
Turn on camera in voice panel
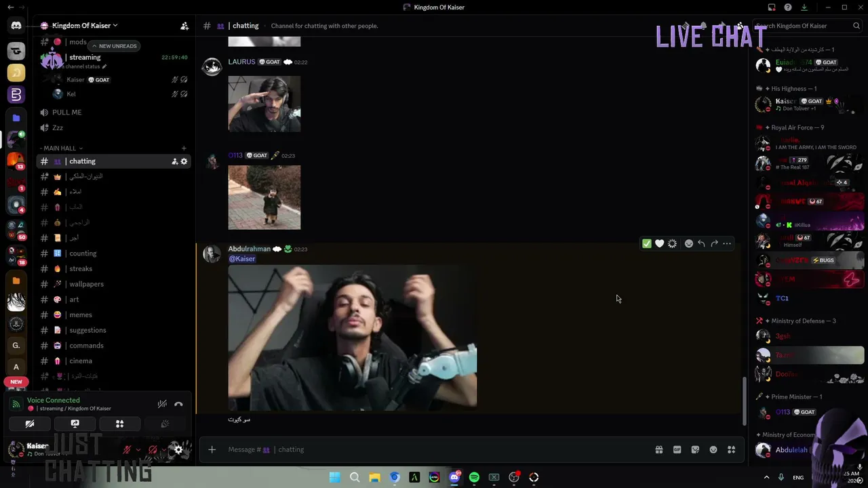(30, 424)
